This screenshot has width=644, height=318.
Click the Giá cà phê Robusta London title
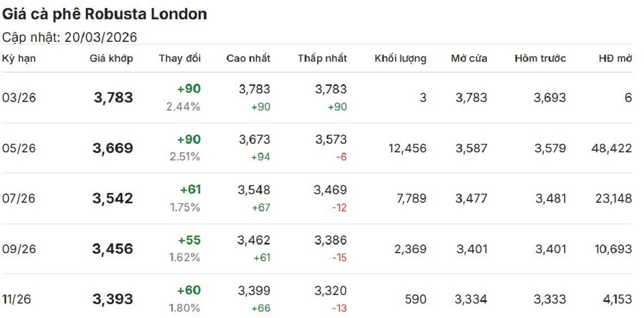pos(105,14)
